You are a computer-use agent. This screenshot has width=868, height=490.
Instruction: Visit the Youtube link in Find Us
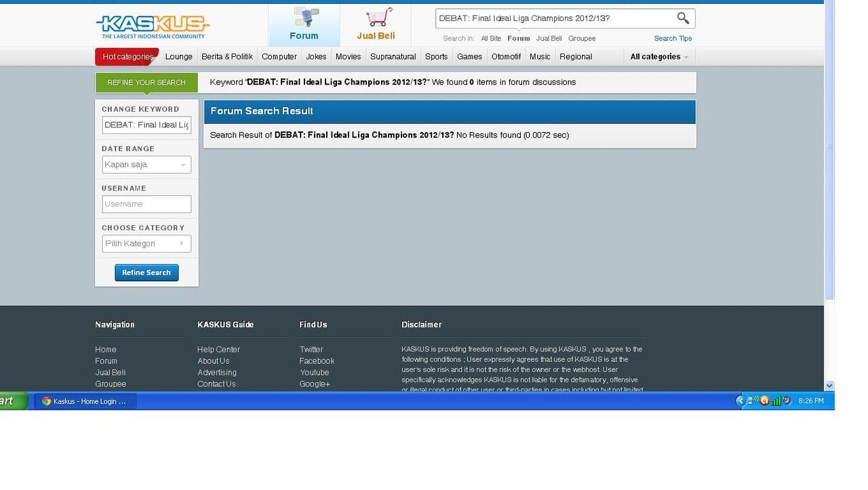click(x=315, y=373)
